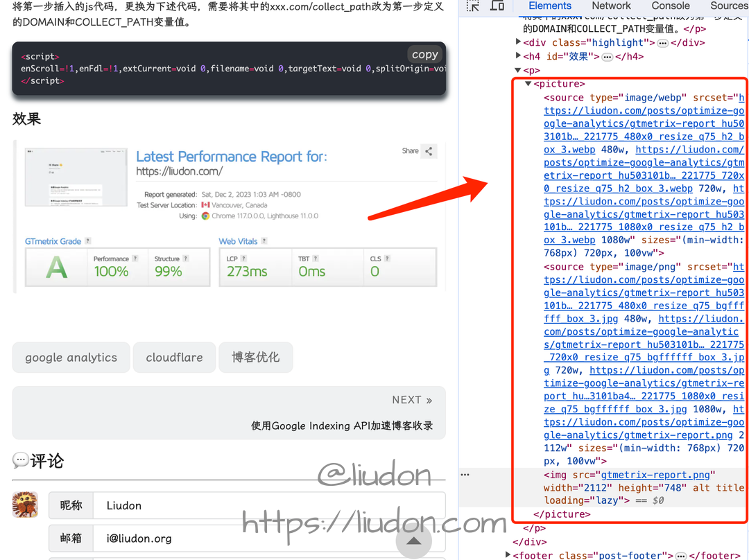The height and width of the screenshot is (560, 749).
Task: Click the GTmetrix Grade help icon
Action: 88,241
